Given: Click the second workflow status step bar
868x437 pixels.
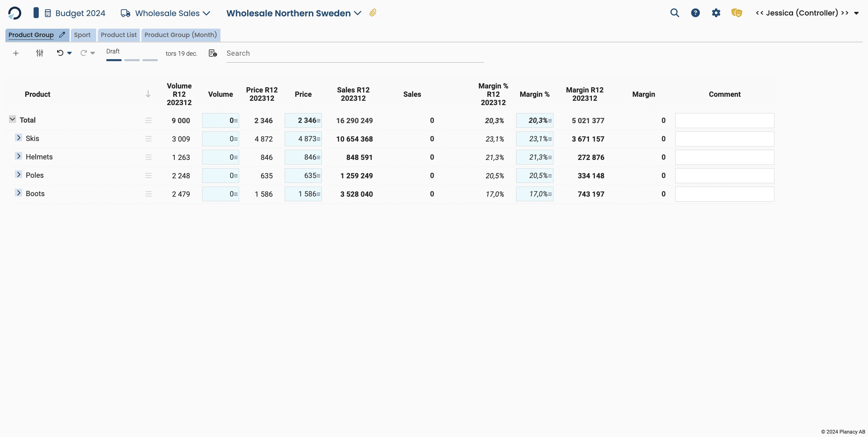Looking at the screenshot, I should click(132, 60).
